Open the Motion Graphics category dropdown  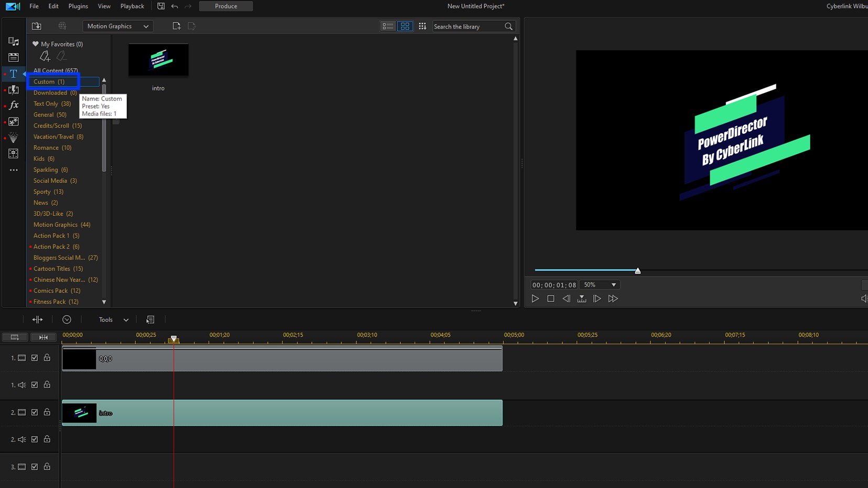[x=118, y=26]
